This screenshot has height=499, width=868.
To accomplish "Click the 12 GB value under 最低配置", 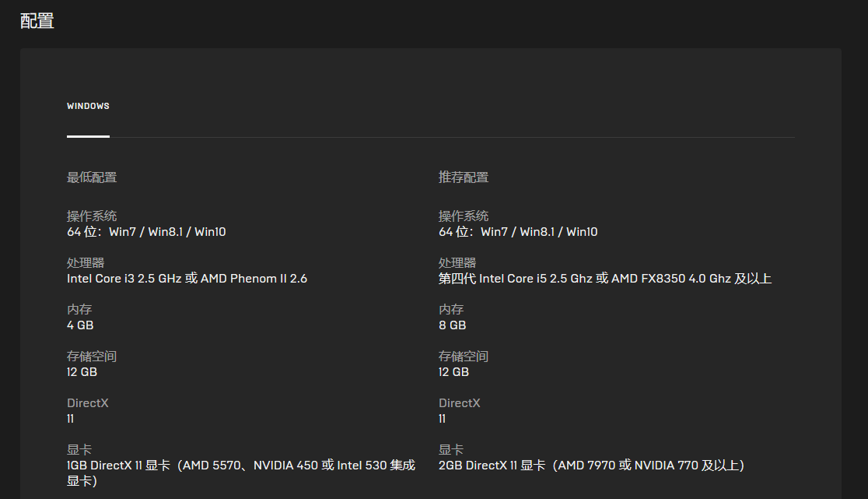I will pos(82,372).
